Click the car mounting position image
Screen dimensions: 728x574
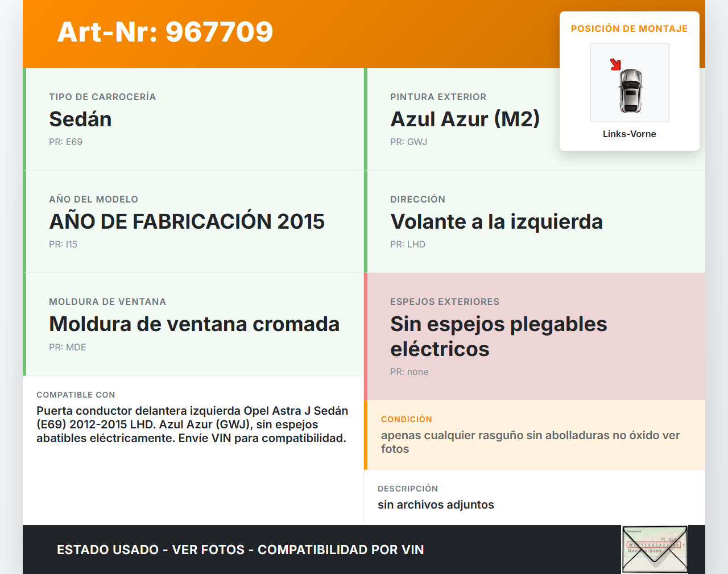[x=630, y=82]
